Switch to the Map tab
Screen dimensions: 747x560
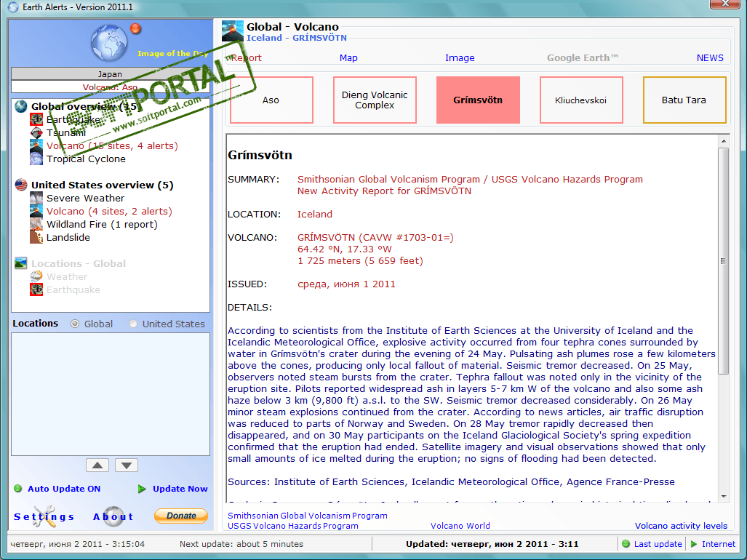pos(348,57)
